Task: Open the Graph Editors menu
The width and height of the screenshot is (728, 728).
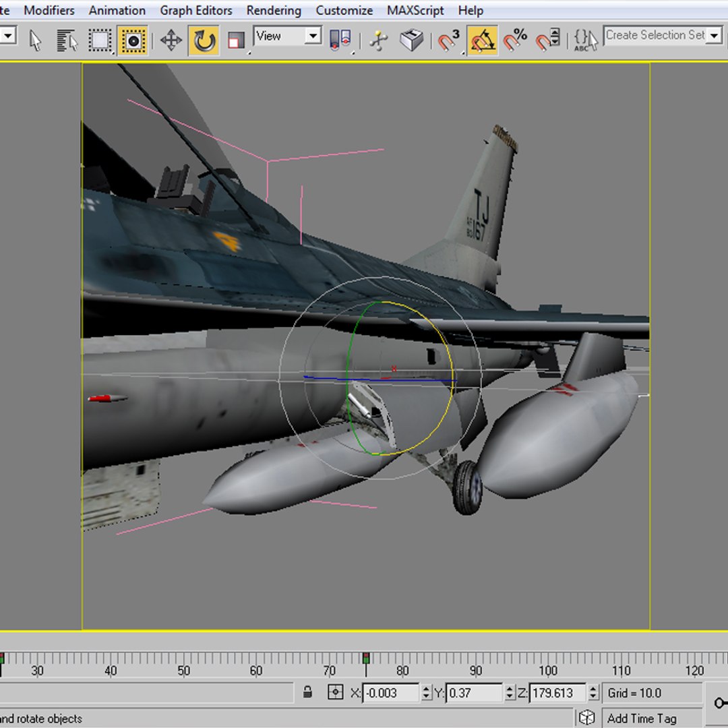Action: (x=196, y=10)
